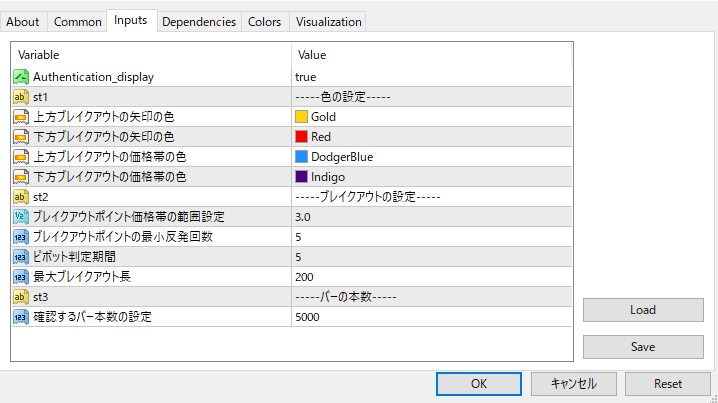Click the double-type icon for ブレイクアウトポイント価格帯の範囲設定
Screen dimensions: 718x403
[21, 217]
